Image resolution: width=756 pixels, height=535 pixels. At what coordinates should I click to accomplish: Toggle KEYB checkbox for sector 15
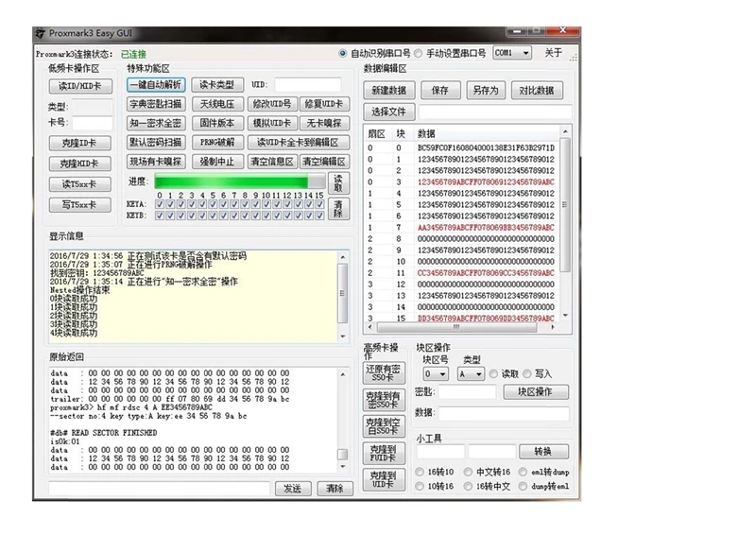tap(319, 216)
